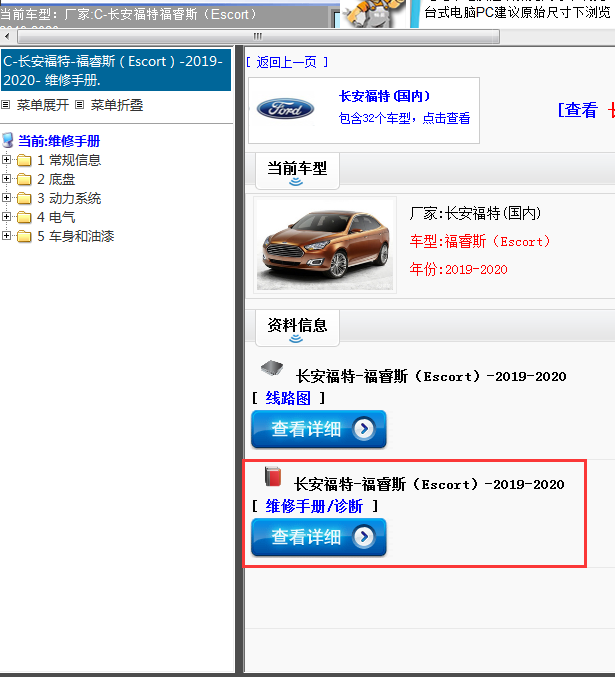Image resolution: width=615 pixels, height=677 pixels.
Task: Open the 1 常规信息 folder
Action: [x=69, y=160]
